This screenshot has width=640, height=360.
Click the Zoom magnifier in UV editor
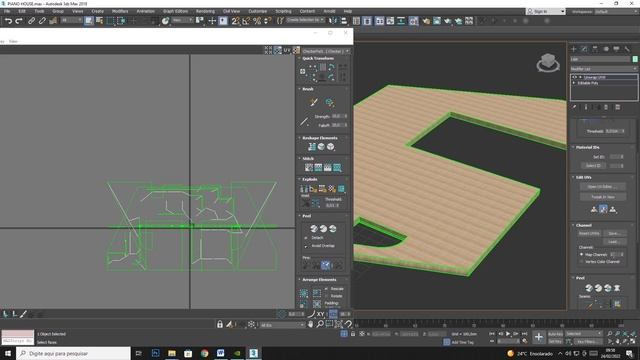pos(320,324)
